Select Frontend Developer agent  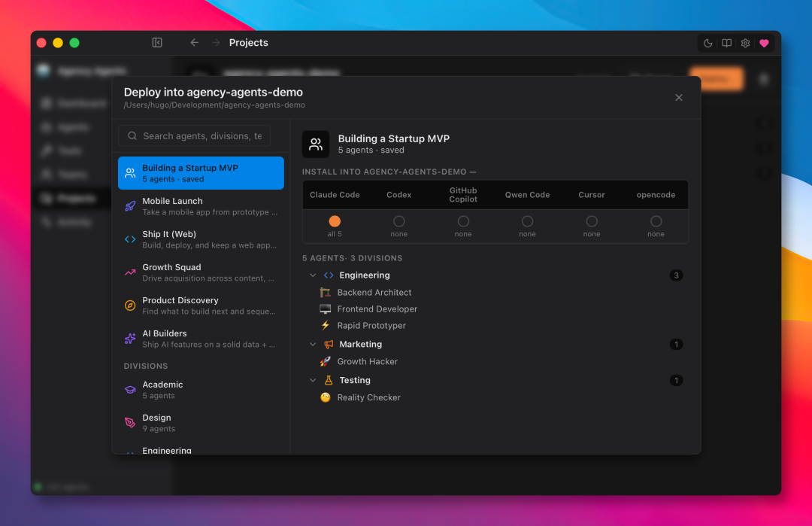pos(377,309)
